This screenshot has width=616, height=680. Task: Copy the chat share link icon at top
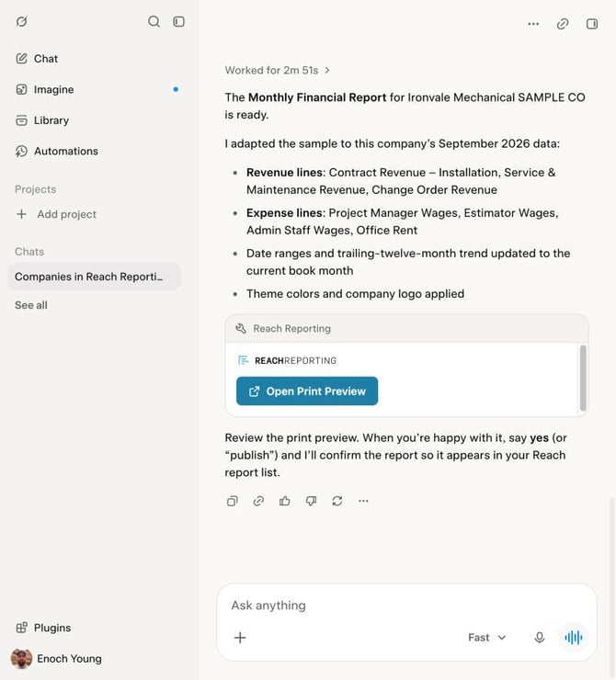coord(563,24)
